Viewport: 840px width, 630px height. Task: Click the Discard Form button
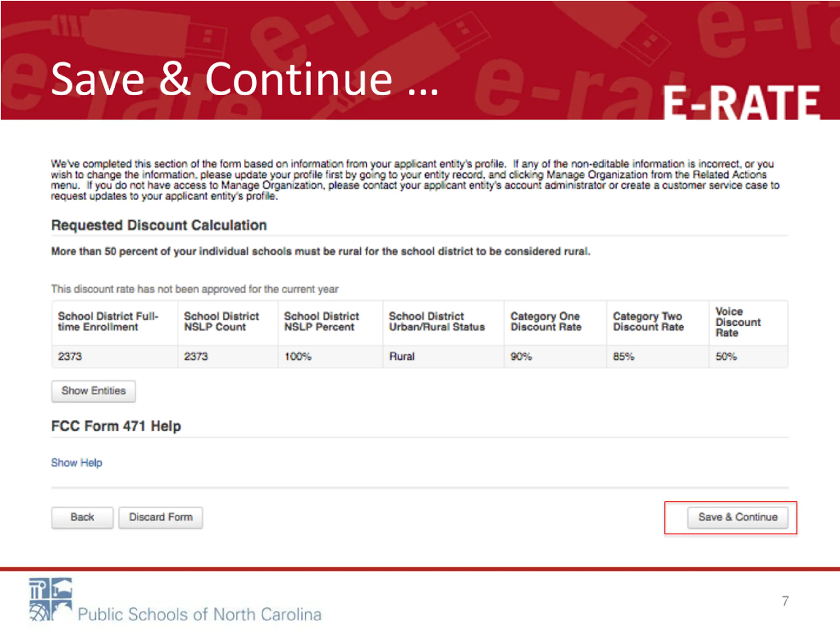click(161, 517)
